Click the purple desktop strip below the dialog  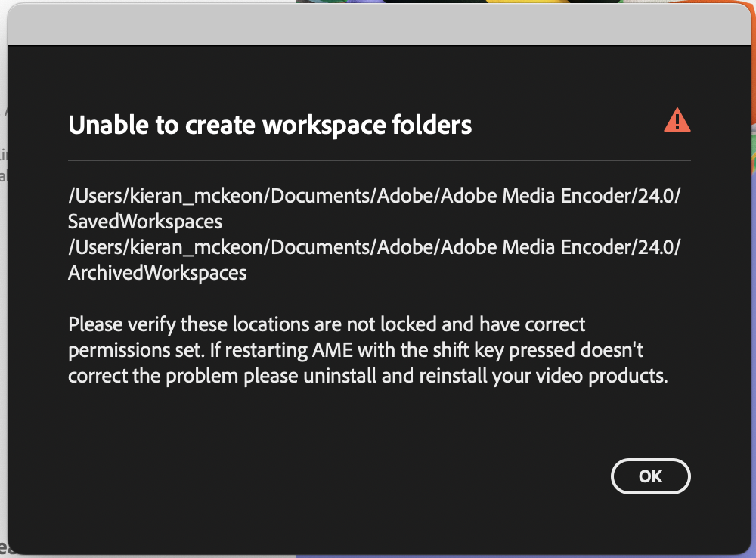coord(525,556)
